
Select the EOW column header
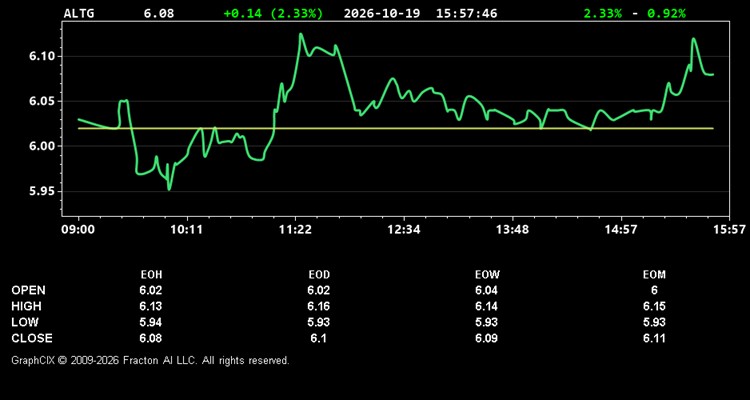[486, 275]
